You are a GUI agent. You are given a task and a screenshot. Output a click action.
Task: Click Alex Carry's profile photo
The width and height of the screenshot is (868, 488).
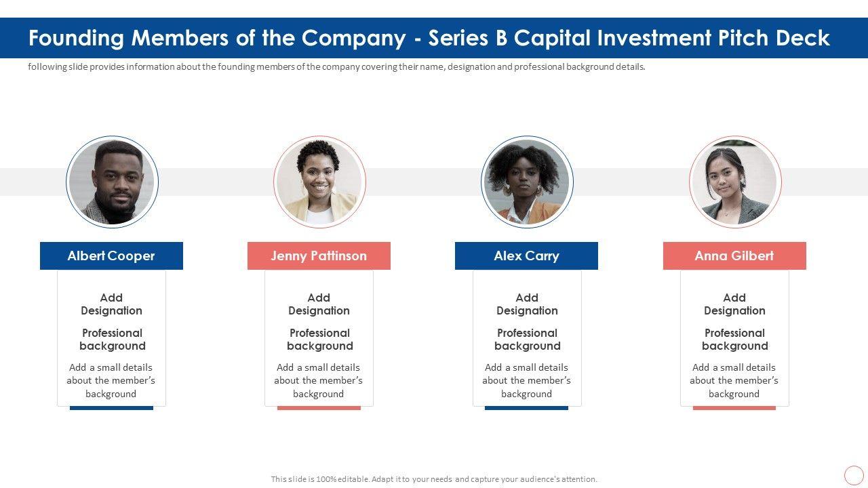pyautogui.click(x=527, y=182)
